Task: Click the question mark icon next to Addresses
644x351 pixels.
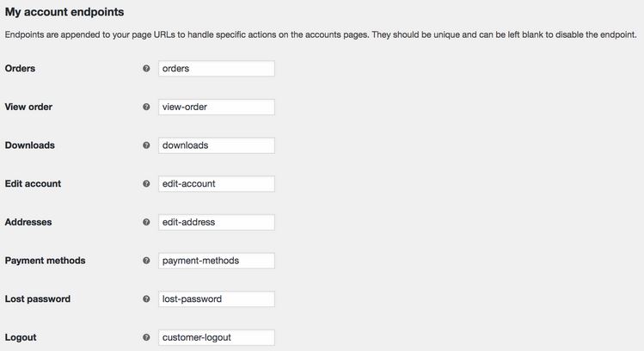Action: click(146, 222)
